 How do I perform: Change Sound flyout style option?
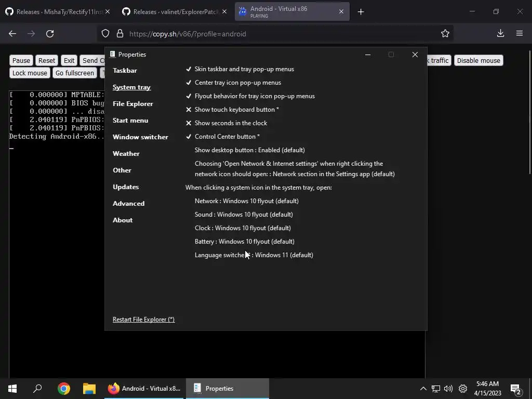[244, 215]
